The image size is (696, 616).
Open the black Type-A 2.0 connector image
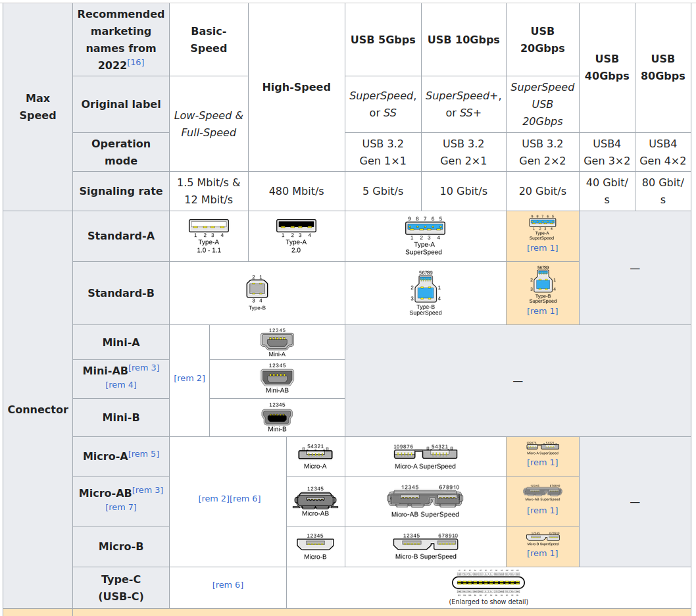[296, 236]
